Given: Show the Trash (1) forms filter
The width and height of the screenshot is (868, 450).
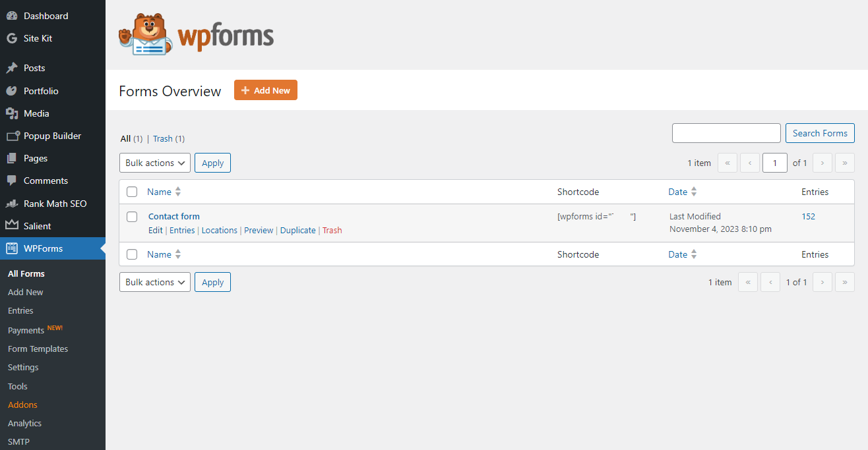Looking at the screenshot, I should tap(169, 138).
